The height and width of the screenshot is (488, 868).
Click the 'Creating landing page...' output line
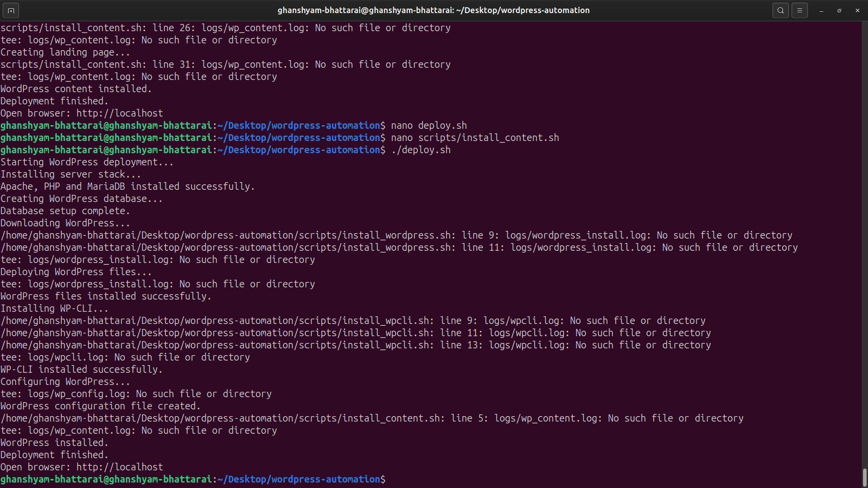tap(65, 52)
